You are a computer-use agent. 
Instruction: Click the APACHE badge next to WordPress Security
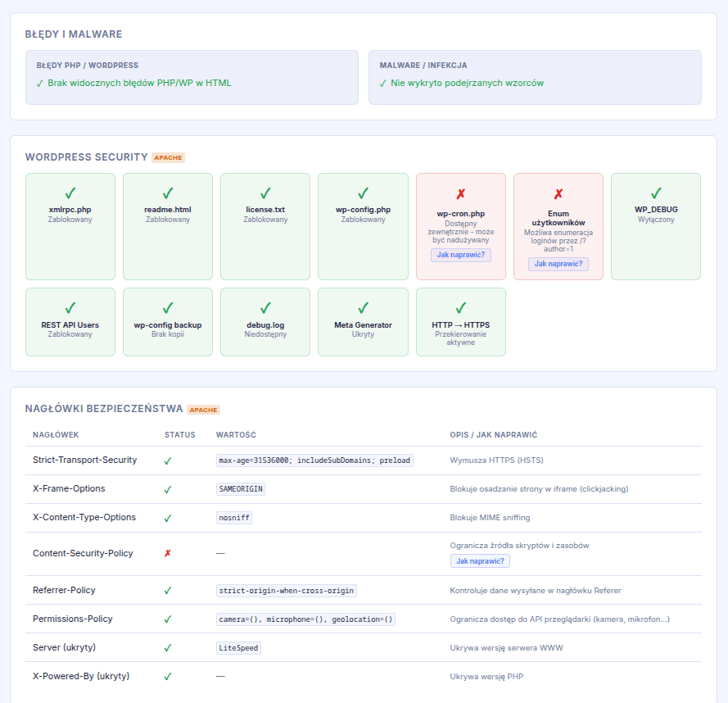[168, 158]
